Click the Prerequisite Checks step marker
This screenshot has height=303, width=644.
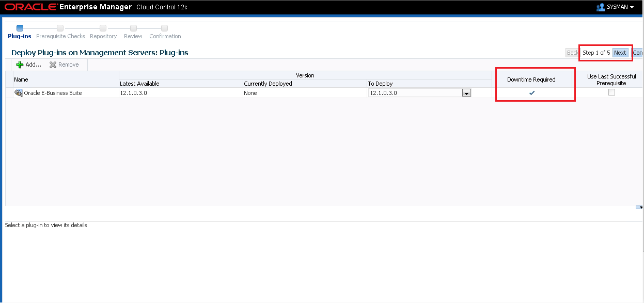tap(60, 28)
